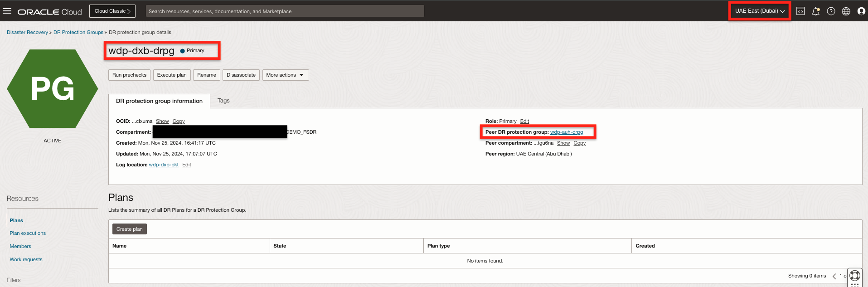Open the announcements bell icon
The height and width of the screenshot is (287, 868).
[815, 11]
